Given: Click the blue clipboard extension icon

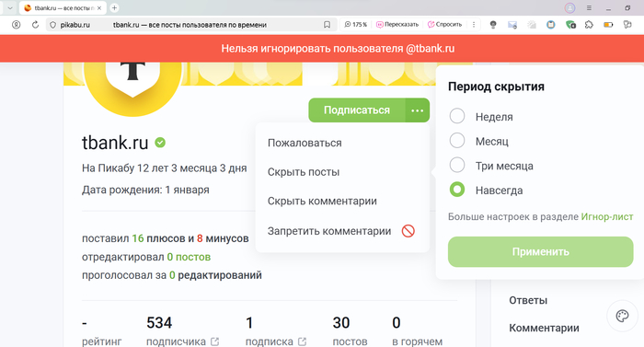Looking at the screenshot, I should (551, 25).
